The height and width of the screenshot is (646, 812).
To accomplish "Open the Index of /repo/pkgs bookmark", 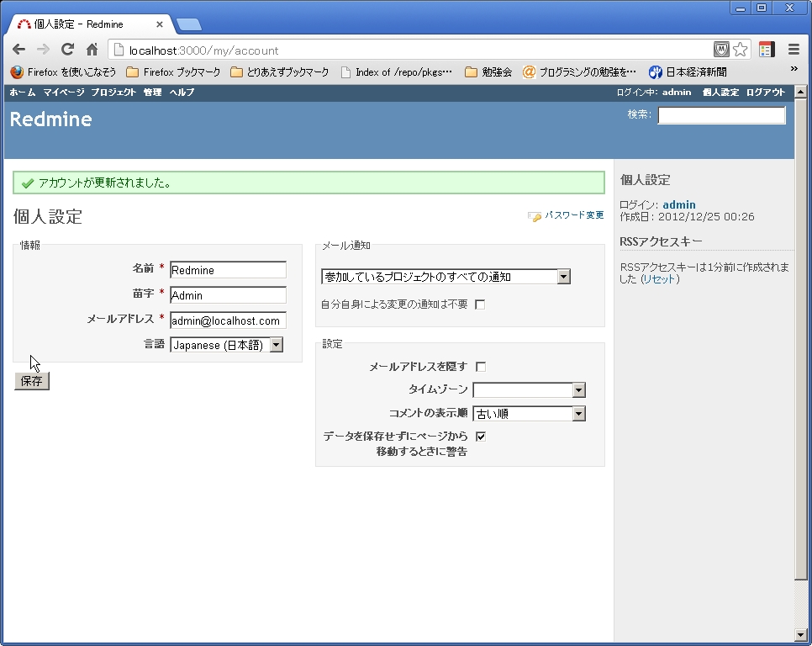I will [x=397, y=72].
